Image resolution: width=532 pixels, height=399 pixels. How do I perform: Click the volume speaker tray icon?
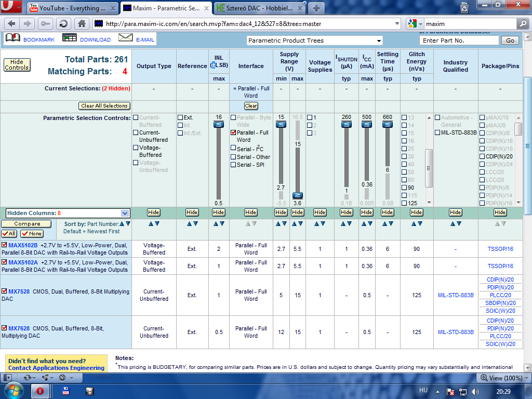click(475, 392)
